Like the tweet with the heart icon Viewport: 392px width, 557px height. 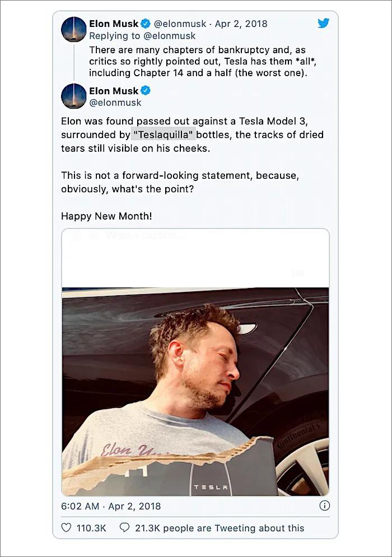point(66,527)
